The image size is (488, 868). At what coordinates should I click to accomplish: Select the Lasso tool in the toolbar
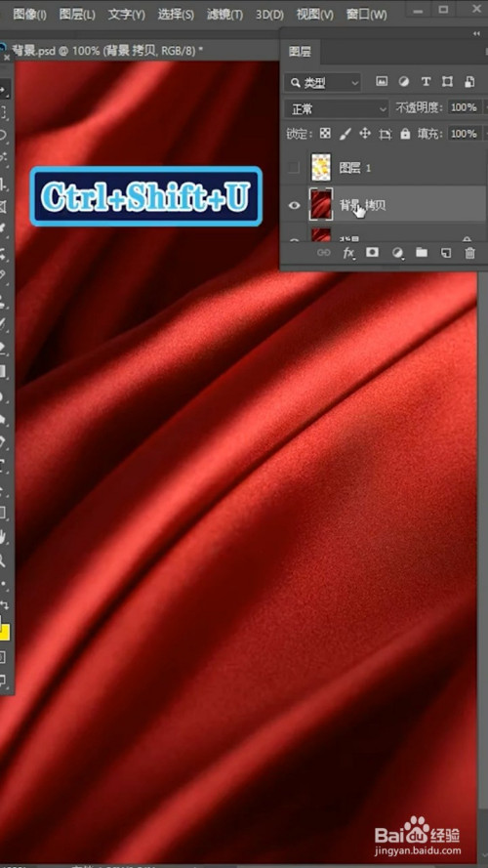(3, 135)
